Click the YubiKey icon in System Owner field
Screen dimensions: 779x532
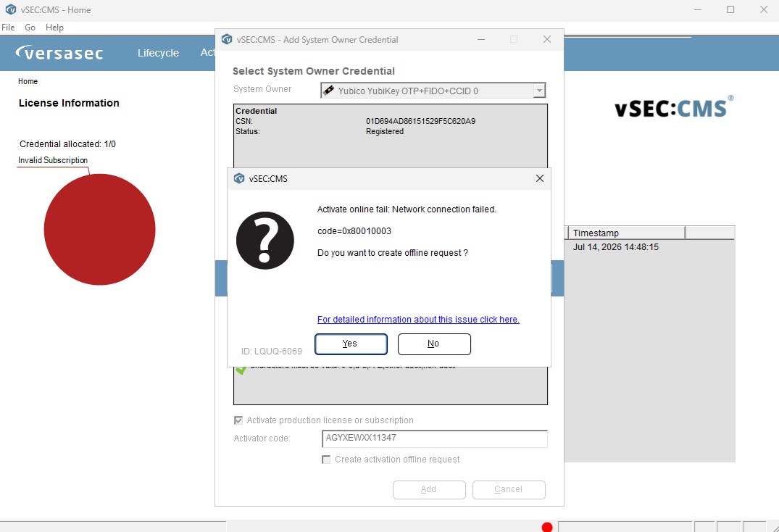coord(328,91)
